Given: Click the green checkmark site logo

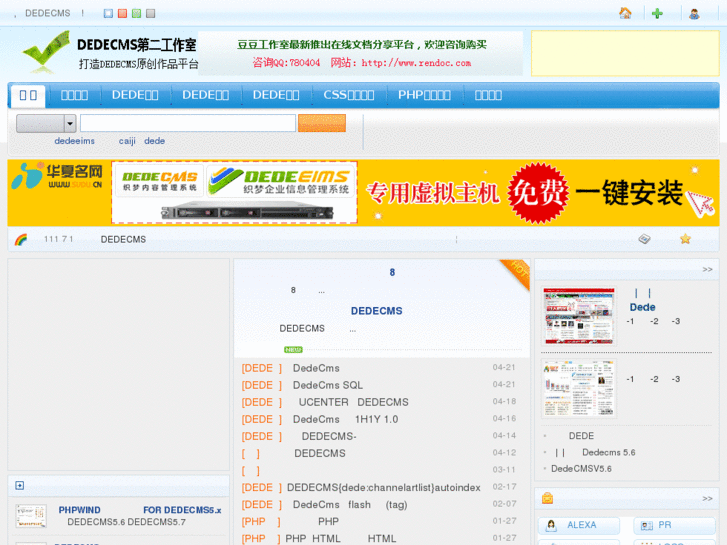Looking at the screenshot, I should [x=46, y=51].
